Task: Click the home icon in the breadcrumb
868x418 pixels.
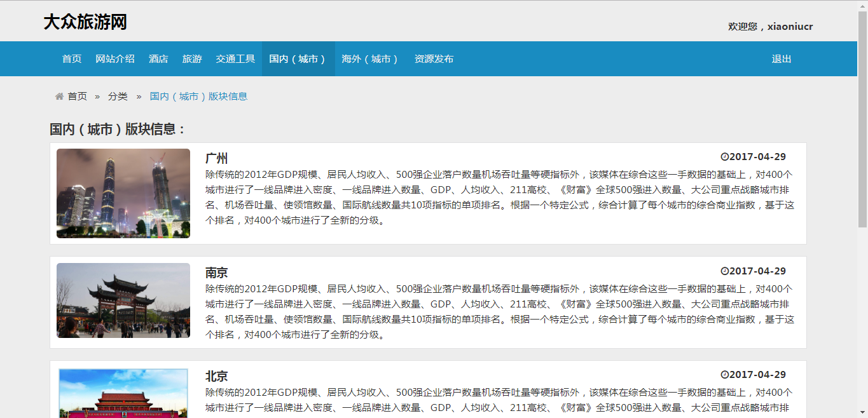Action: (59, 97)
